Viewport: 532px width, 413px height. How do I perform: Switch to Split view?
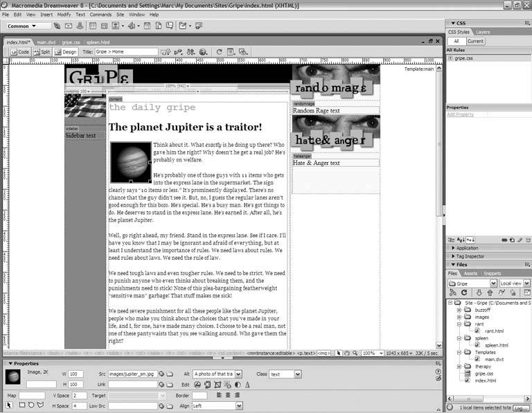(42, 52)
